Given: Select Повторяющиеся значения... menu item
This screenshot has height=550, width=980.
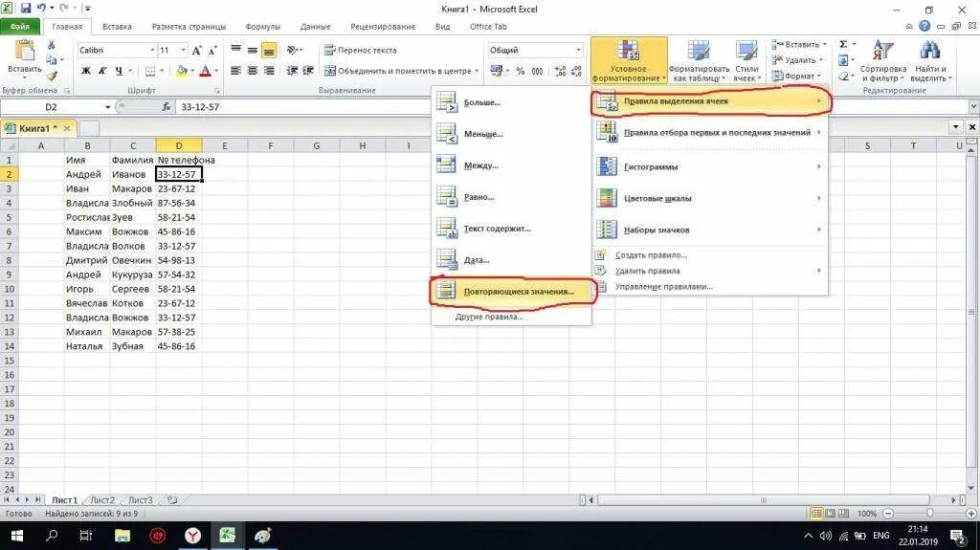Looking at the screenshot, I should (x=511, y=291).
